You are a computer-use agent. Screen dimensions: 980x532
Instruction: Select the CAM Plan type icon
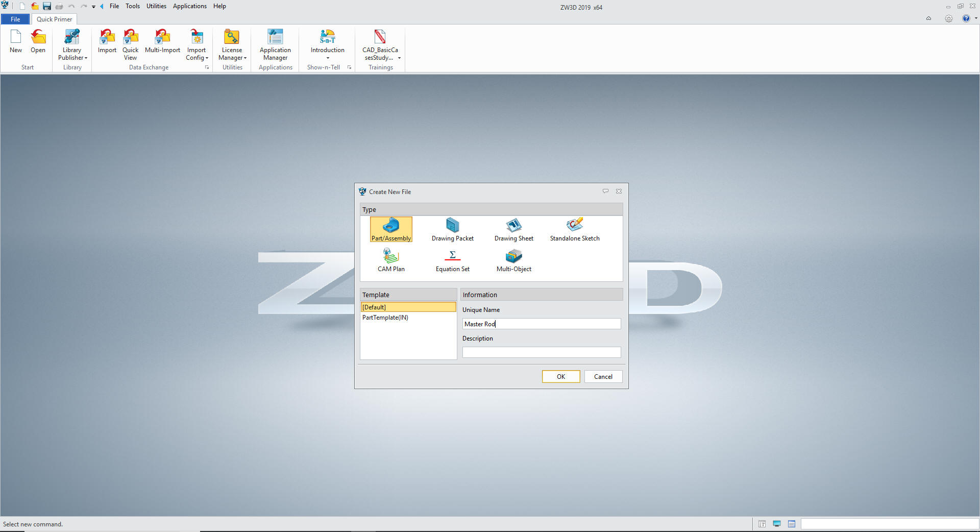click(x=391, y=260)
